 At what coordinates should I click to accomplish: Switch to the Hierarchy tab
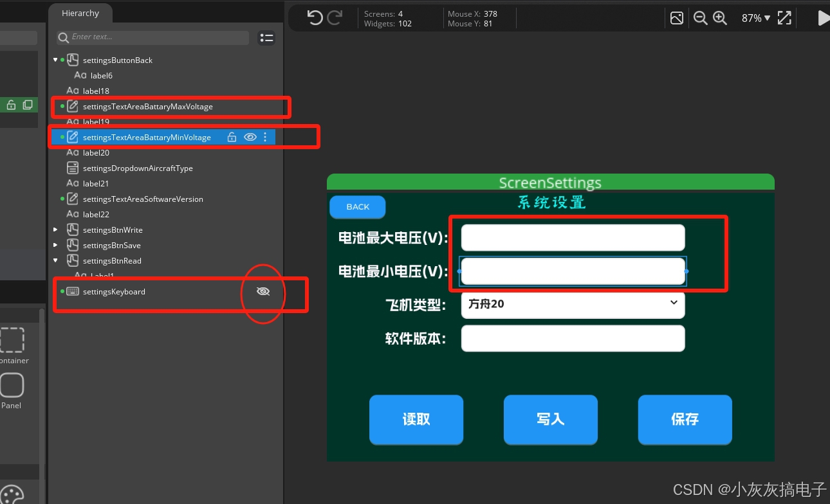click(x=80, y=13)
